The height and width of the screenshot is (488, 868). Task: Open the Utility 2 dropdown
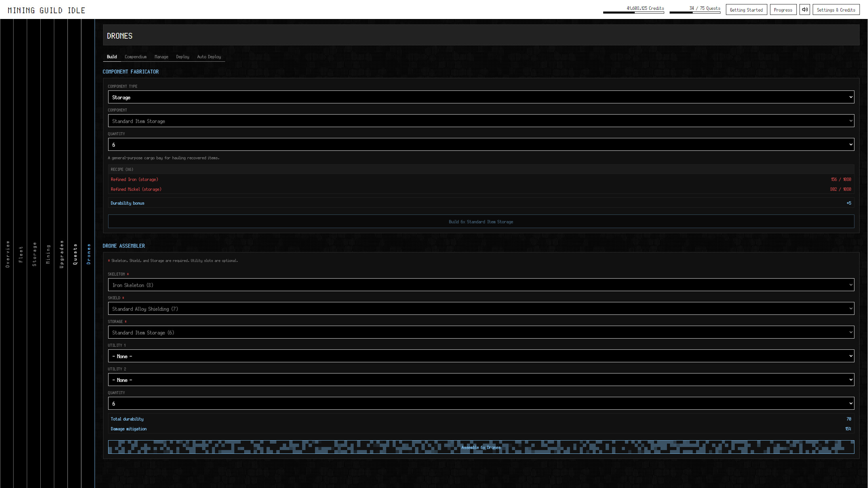coord(481,380)
